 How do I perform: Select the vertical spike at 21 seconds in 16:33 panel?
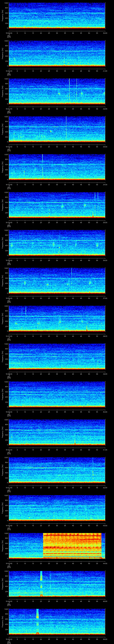[x=43, y=165]
